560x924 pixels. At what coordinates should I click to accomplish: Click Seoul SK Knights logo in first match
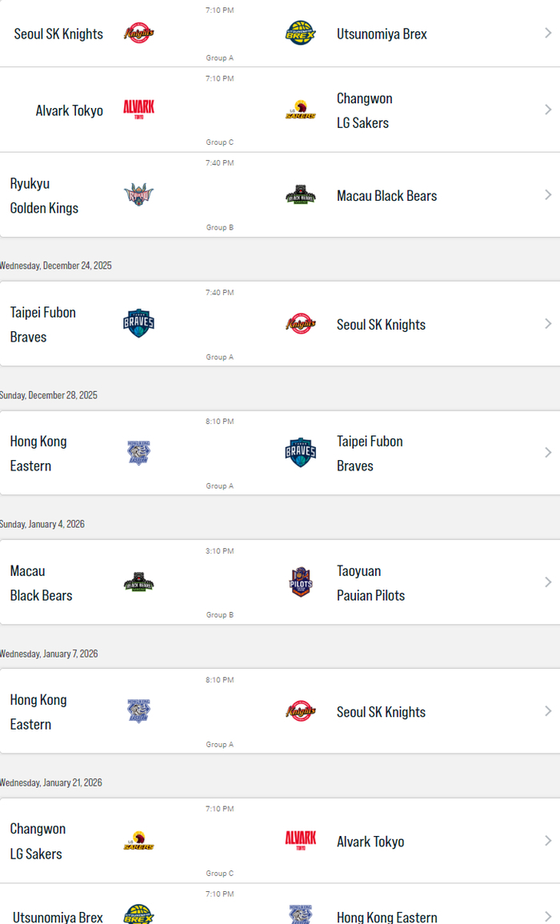[139, 34]
